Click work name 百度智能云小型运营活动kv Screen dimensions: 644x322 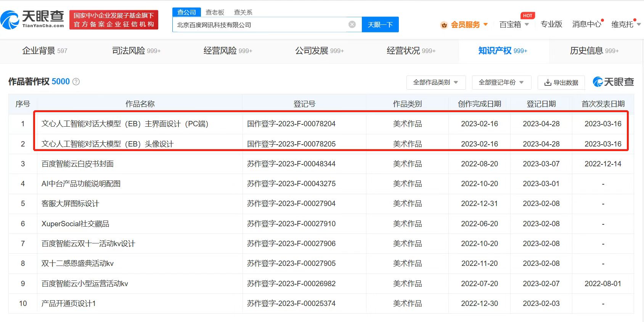(x=85, y=283)
